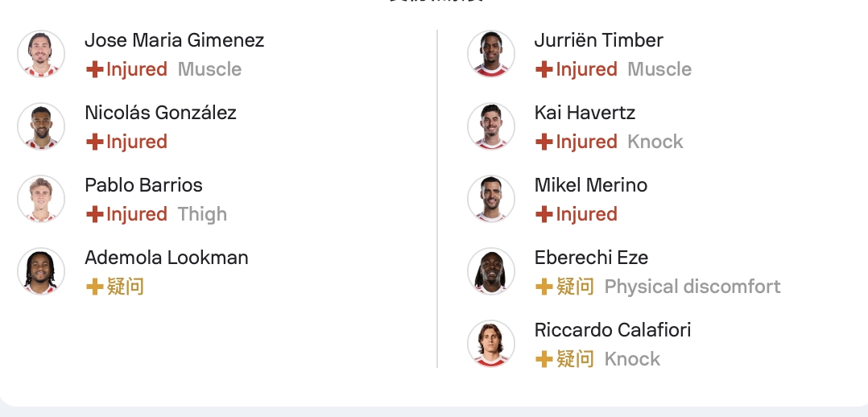This screenshot has width=868, height=417.
Task: Open Kai Havertz's name link
Action: [585, 113]
